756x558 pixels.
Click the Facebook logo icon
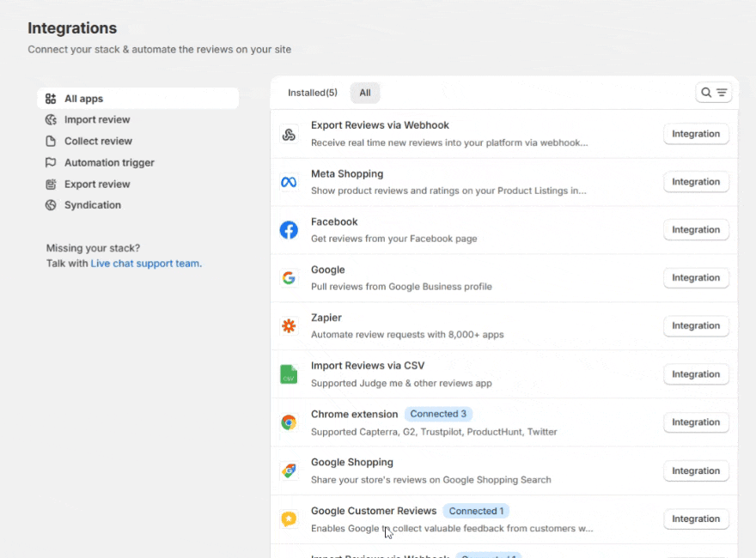coord(289,230)
